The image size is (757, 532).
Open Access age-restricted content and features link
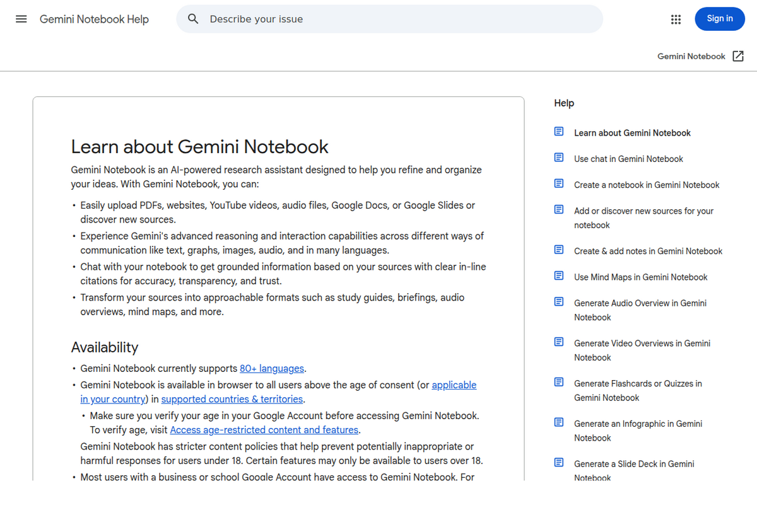[264, 430]
